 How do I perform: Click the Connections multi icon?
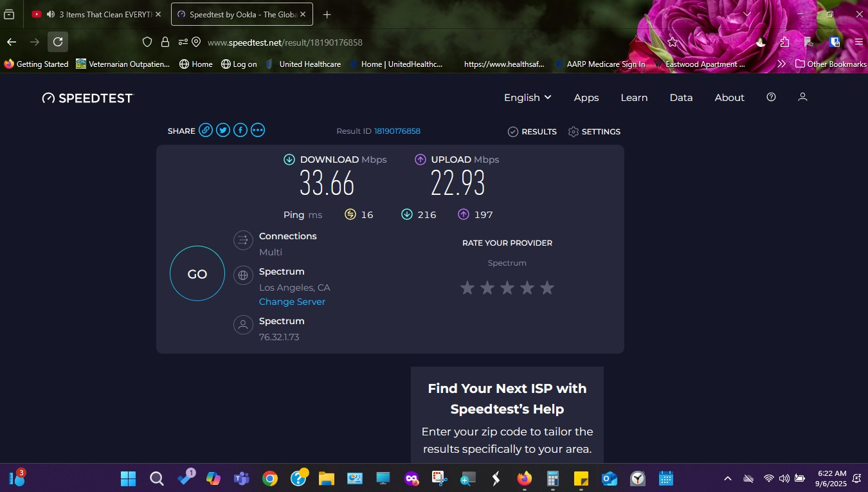243,241
